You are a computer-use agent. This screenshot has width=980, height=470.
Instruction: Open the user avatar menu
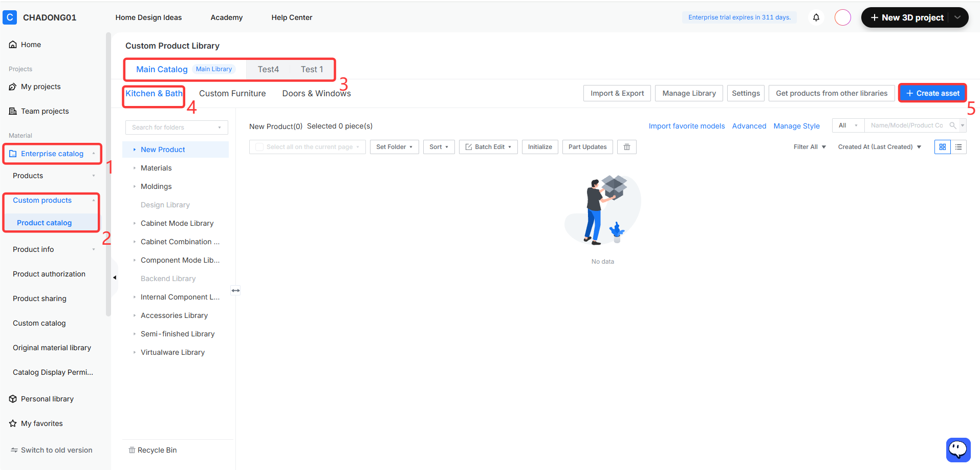(x=843, y=17)
